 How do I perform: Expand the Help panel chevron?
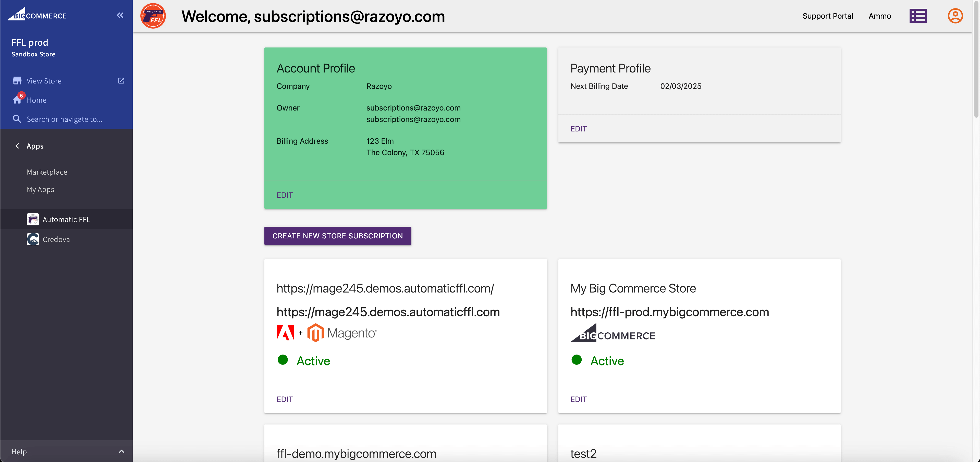tap(121, 451)
